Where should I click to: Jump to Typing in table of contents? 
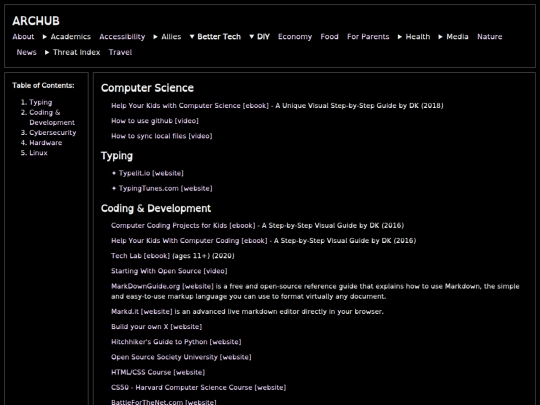pos(41,103)
